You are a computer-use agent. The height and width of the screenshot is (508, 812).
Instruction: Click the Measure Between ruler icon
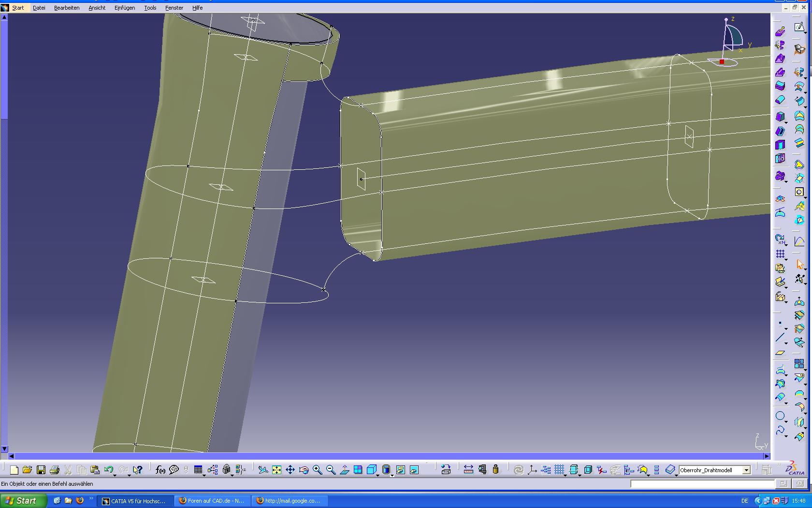(x=468, y=470)
